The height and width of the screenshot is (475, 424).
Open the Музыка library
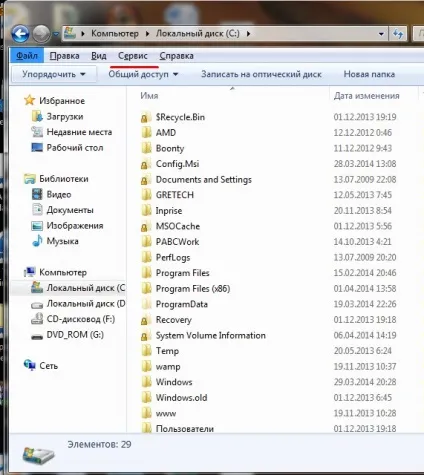tap(62, 241)
